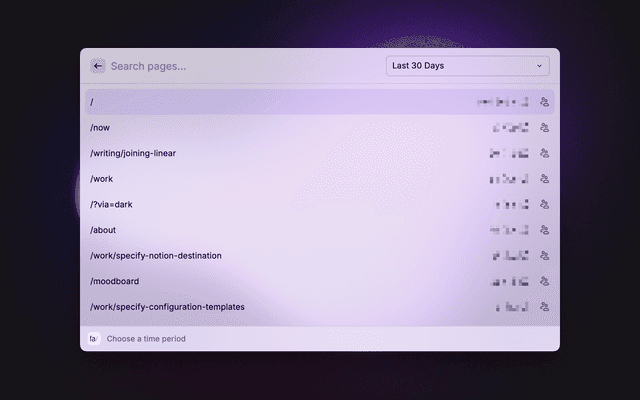Click the visitors icon on the / row
The height and width of the screenshot is (400, 640).
(544, 102)
